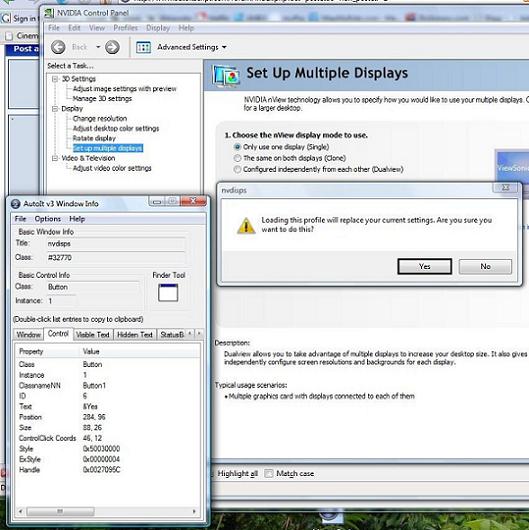Click the Title field showing nvdisps
The height and width of the screenshot is (530, 529).
116,244
